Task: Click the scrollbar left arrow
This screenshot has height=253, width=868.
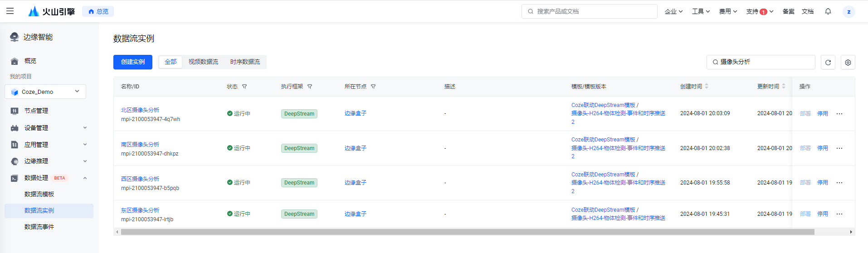Action: click(117, 232)
